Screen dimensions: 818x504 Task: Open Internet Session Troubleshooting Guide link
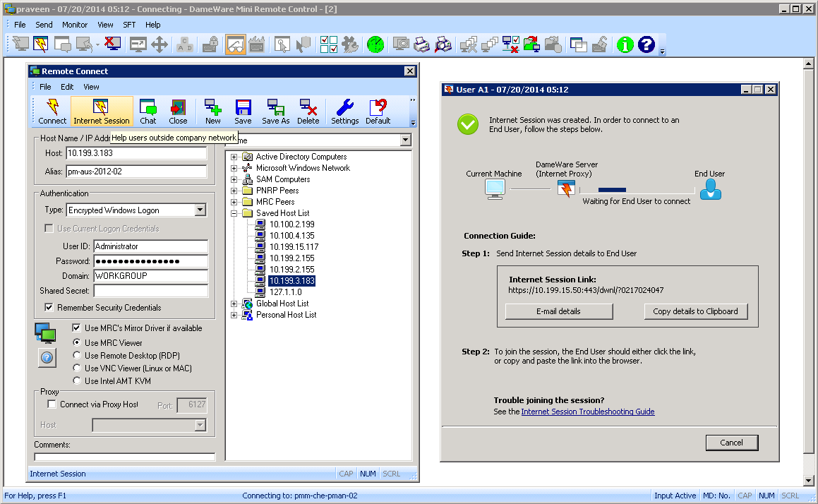pos(588,412)
